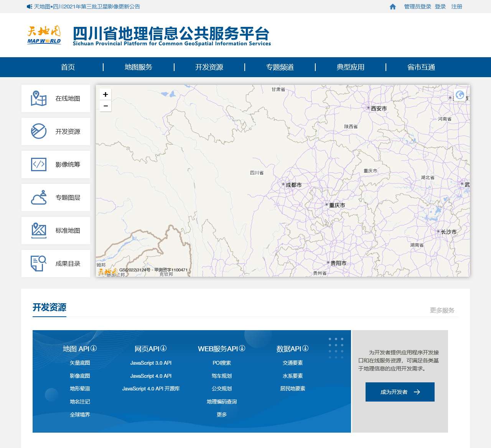Open the 更多服务 link

[x=442, y=310]
